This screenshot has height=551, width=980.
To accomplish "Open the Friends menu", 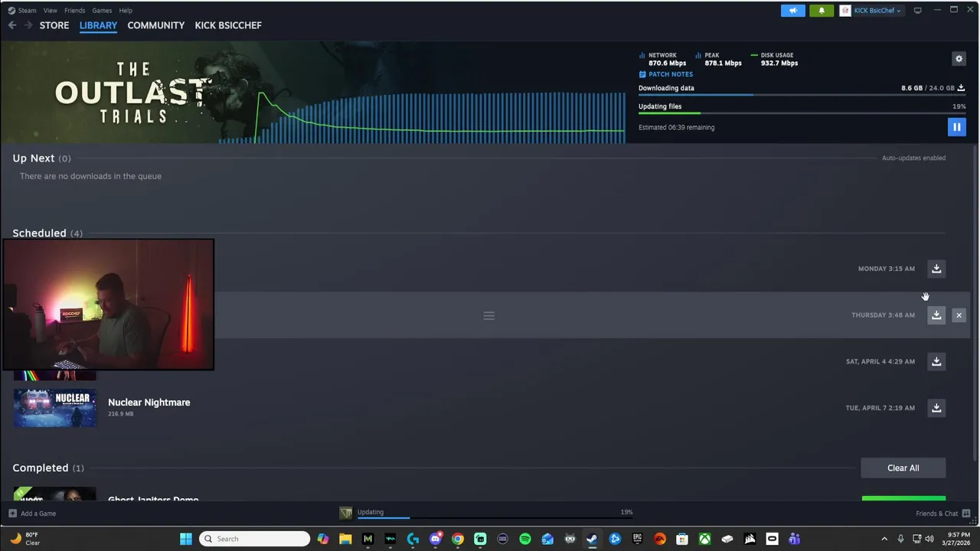I will pos(74,11).
